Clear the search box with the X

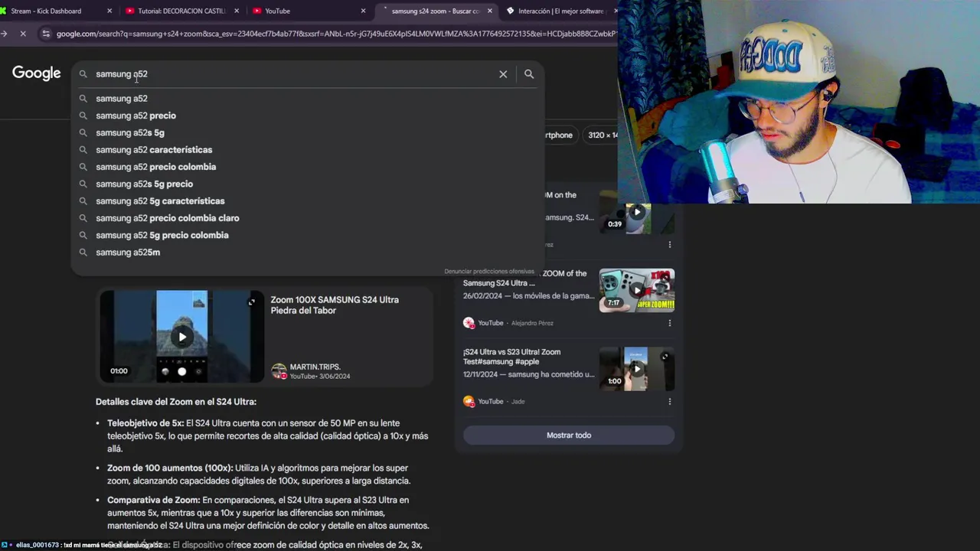[503, 74]
